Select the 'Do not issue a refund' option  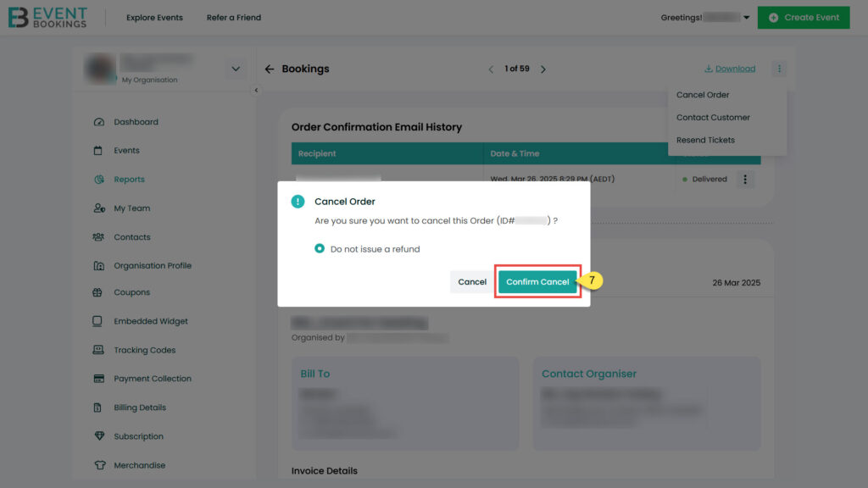(x=320, y=249)
